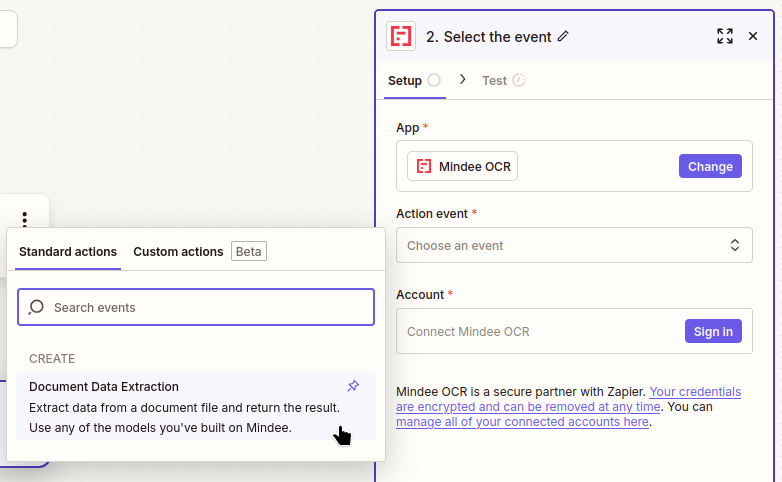Click the Search events field

(x=196, y=307)
